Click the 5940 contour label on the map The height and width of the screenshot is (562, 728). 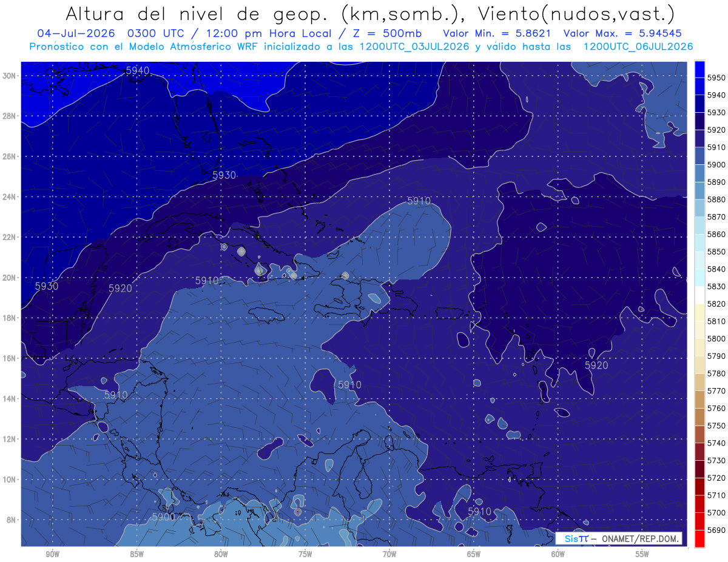[137, 70]
